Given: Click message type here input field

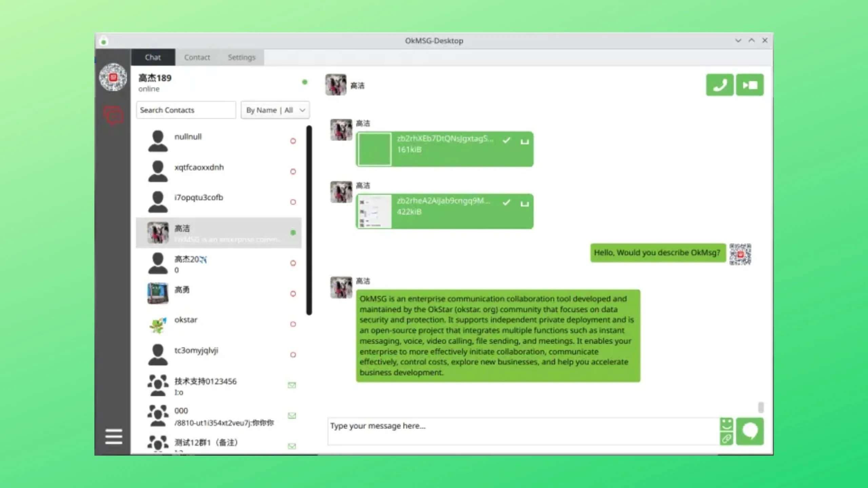Looking at the screenshot, I should 523,425.
